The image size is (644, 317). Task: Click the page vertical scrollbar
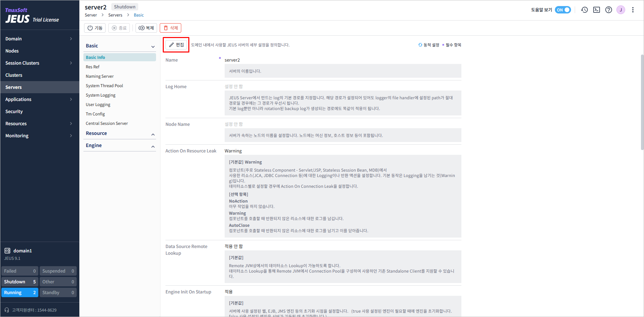coord(642,101)
